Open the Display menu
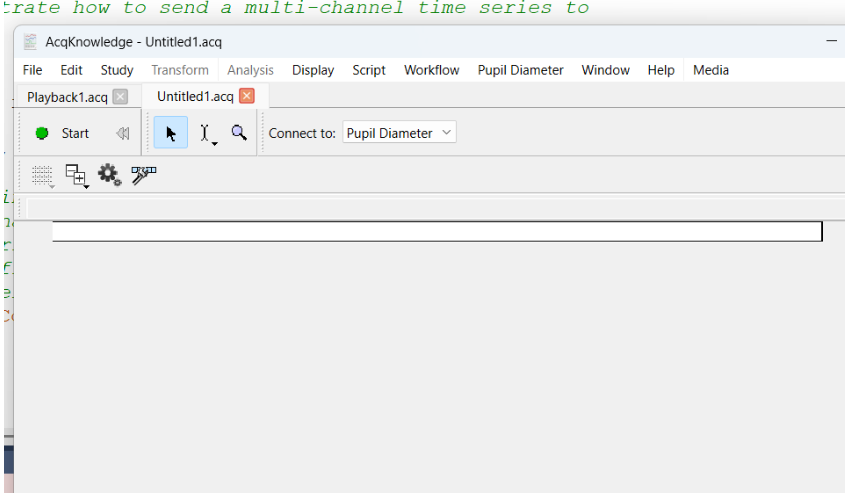The height and width of the screenshot is (493, 845). [313, 70]
